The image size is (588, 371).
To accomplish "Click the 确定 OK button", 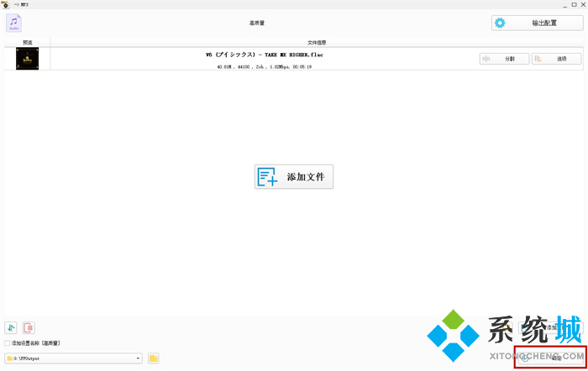I will pos(549,358).
